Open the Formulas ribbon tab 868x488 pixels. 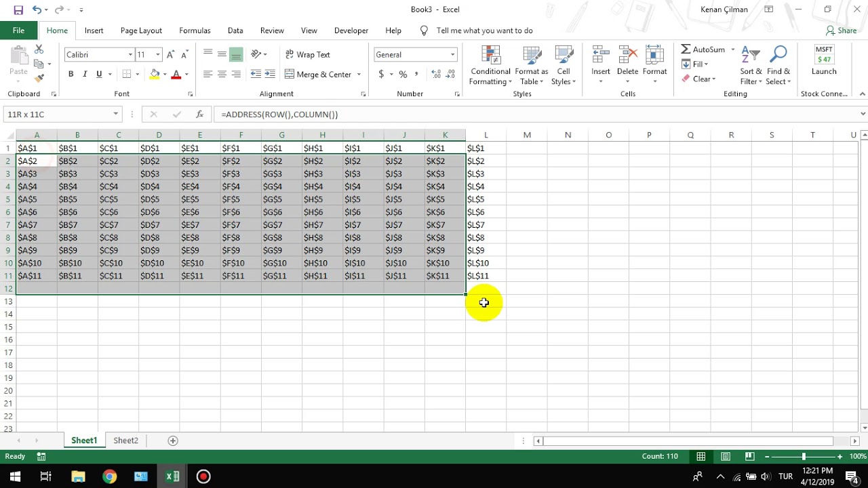point(195,30)
